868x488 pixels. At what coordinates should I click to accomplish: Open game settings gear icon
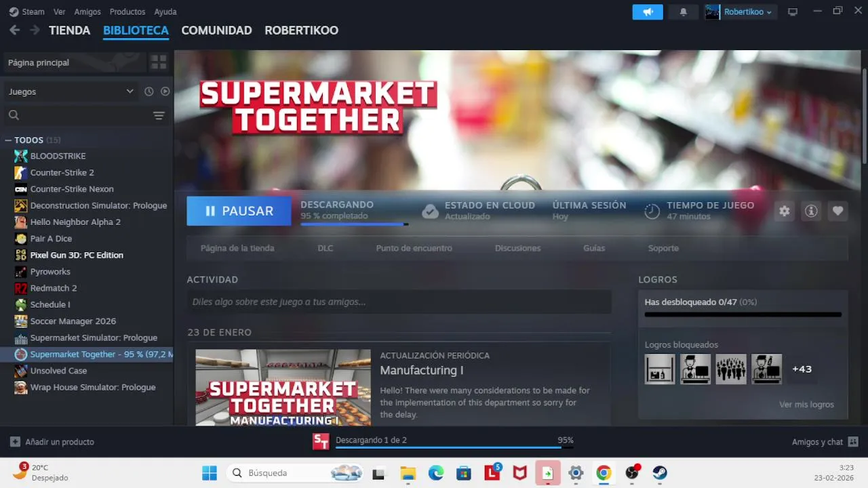pos(785,211)
